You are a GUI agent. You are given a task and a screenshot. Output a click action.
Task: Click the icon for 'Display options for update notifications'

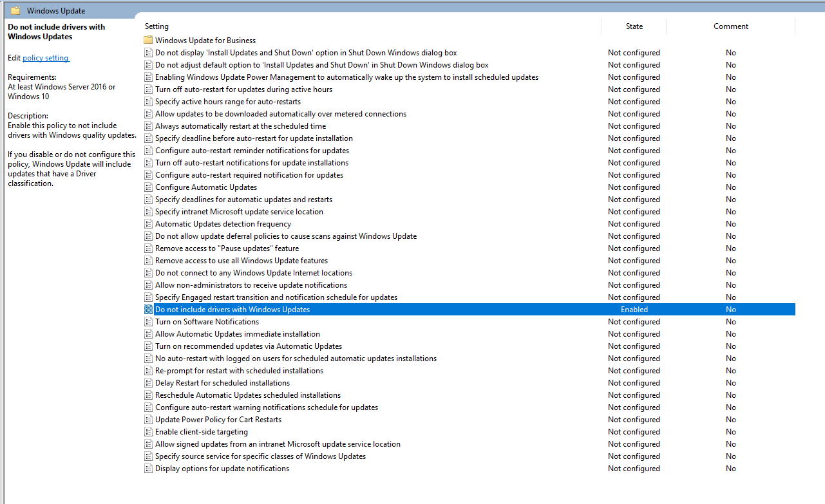click(148, 469)
